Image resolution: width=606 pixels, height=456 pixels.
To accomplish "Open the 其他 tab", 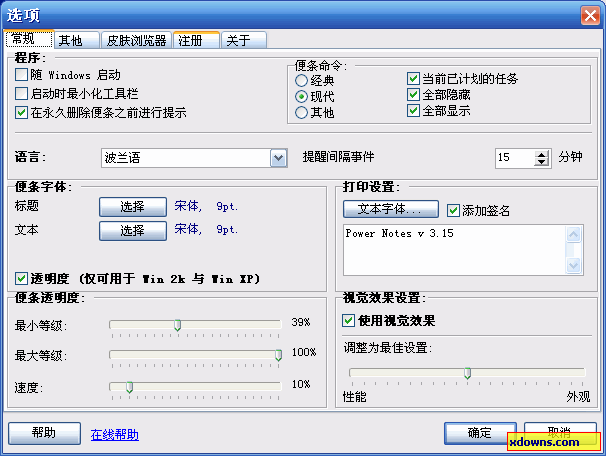I will [77, 40].
